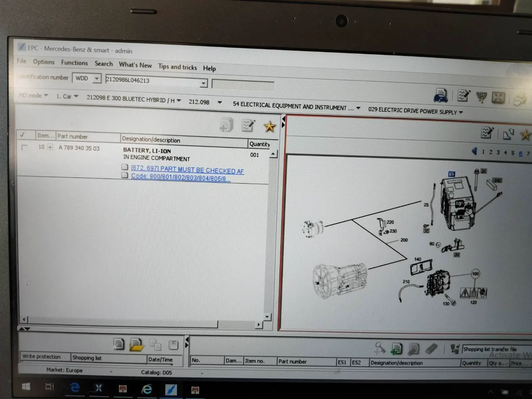Click the enlarge picture icon above diagram
This screenshot has height=399, width=532.
pyautogui.click(x=508, y=134)
